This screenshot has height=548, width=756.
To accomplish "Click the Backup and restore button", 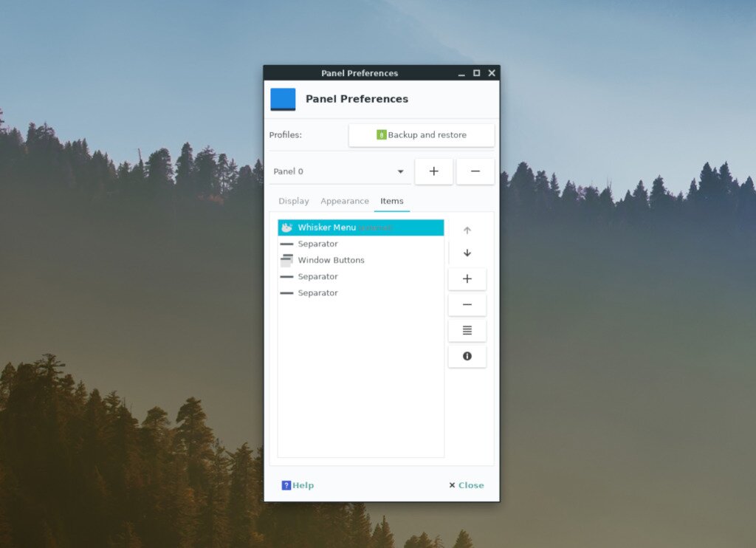I will [421, 135].
